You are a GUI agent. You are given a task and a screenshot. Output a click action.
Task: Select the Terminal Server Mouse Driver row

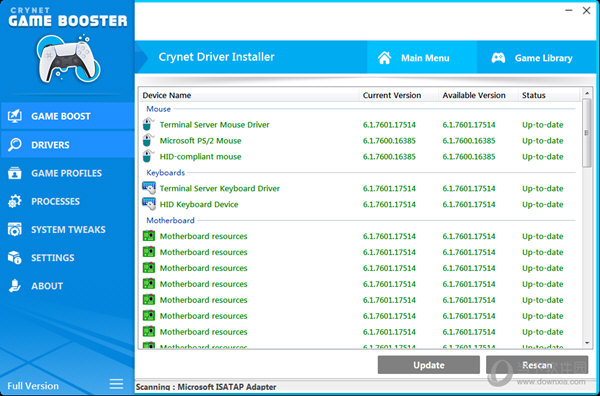(360, 125)
